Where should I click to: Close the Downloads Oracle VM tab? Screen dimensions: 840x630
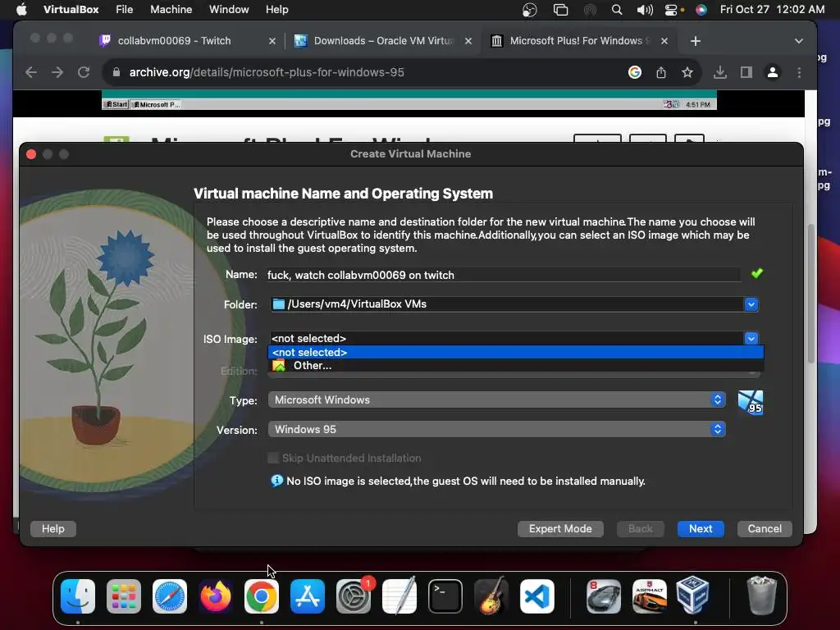(x=468, y=41)
